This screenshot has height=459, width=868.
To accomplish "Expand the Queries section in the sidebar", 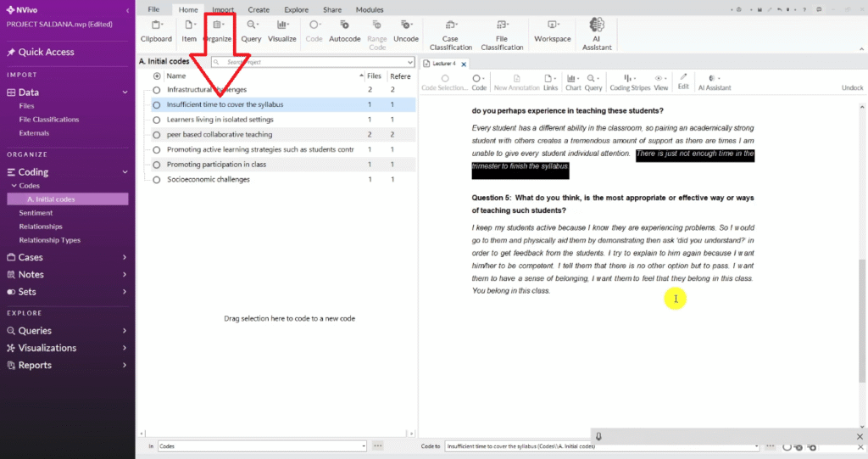I will (125, 331).
